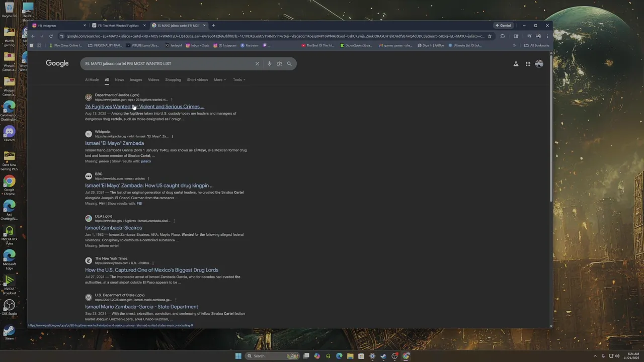Viewport: 644px width, 362px height.
Task: Open Ismael "El Mayo" Zambada Wikipedia link
Action: click(x=114, y=143)
